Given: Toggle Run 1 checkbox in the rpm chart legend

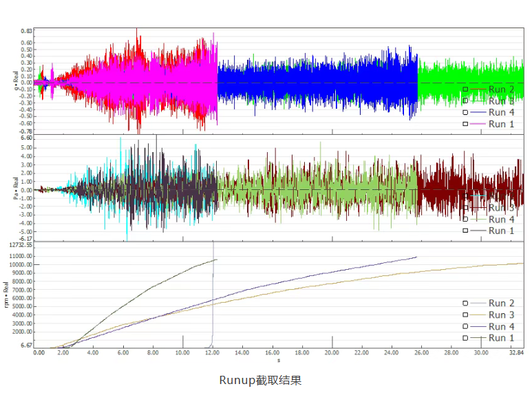Looking at the screenshot, I should (465, 338).
